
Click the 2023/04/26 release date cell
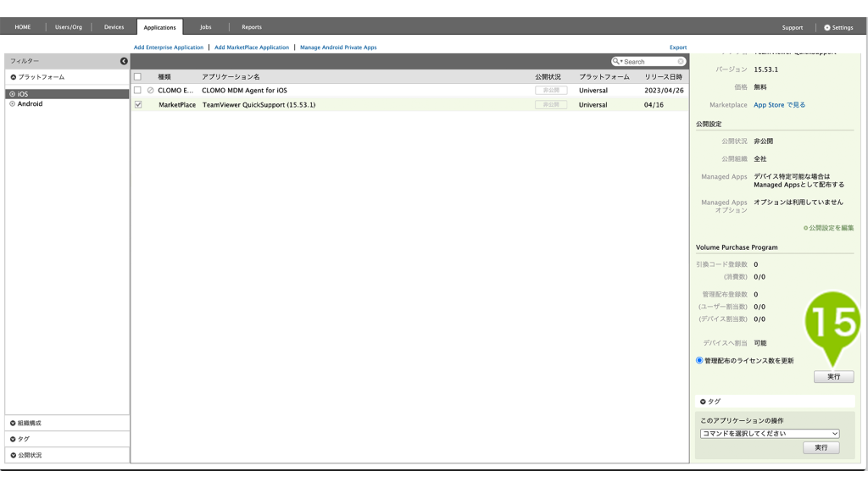pos(664,90)
